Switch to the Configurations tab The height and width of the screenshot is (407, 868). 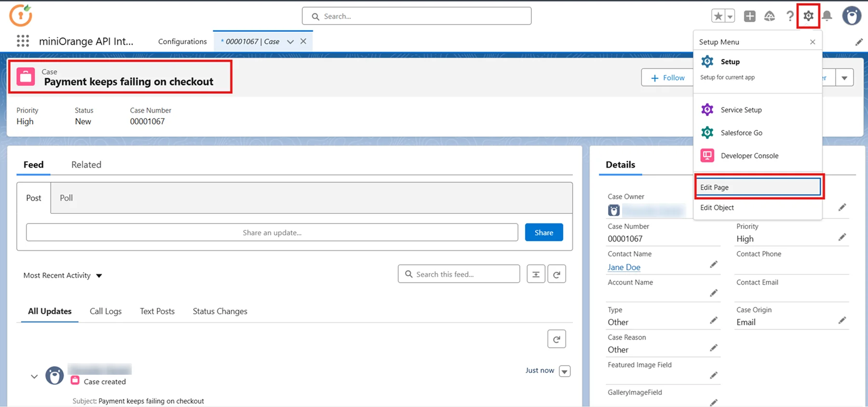[182, 41]
